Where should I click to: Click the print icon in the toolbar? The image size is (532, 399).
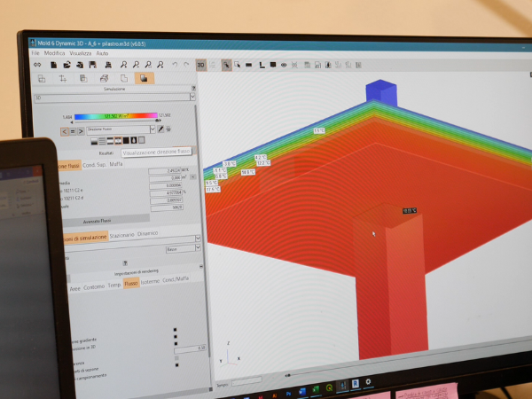[x=108, y=65]
